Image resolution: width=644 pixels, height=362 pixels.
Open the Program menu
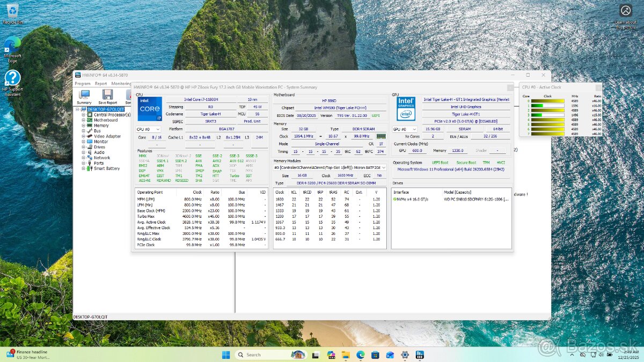[82, 84]
